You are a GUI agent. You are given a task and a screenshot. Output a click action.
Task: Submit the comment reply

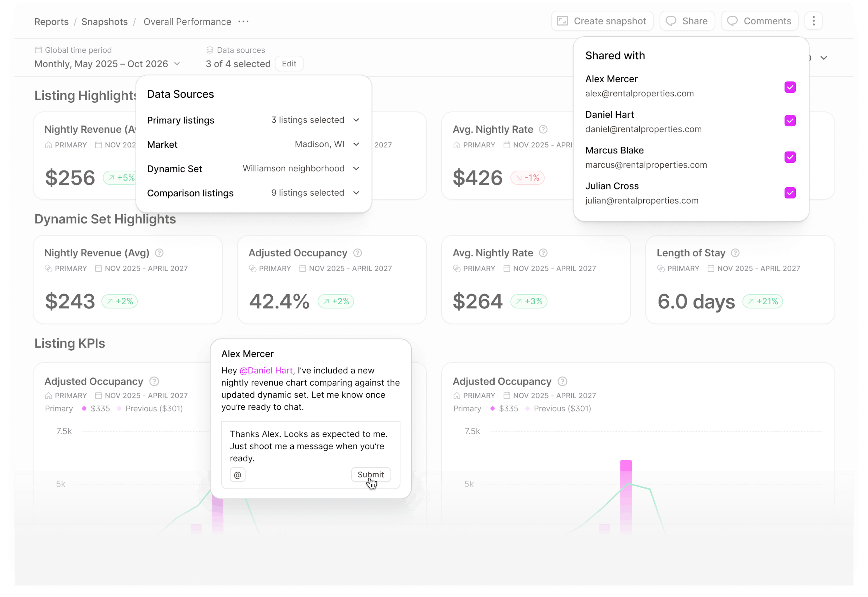(x=370, y=474)
